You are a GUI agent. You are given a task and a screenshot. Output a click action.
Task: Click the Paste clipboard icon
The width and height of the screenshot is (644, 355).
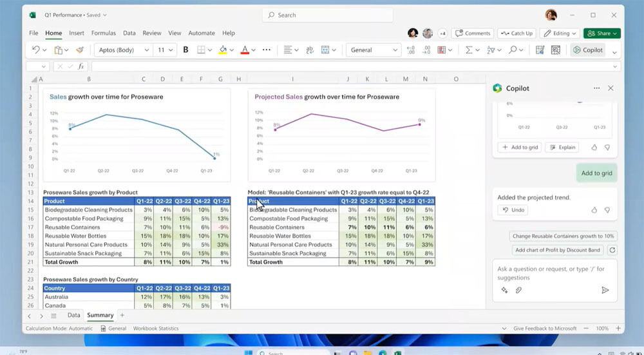(59, 50)
